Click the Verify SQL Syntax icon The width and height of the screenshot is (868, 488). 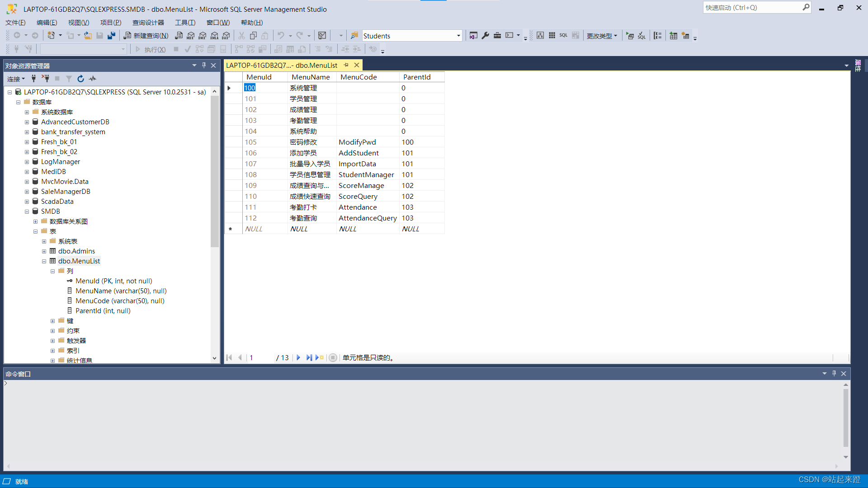coord(642,36)
